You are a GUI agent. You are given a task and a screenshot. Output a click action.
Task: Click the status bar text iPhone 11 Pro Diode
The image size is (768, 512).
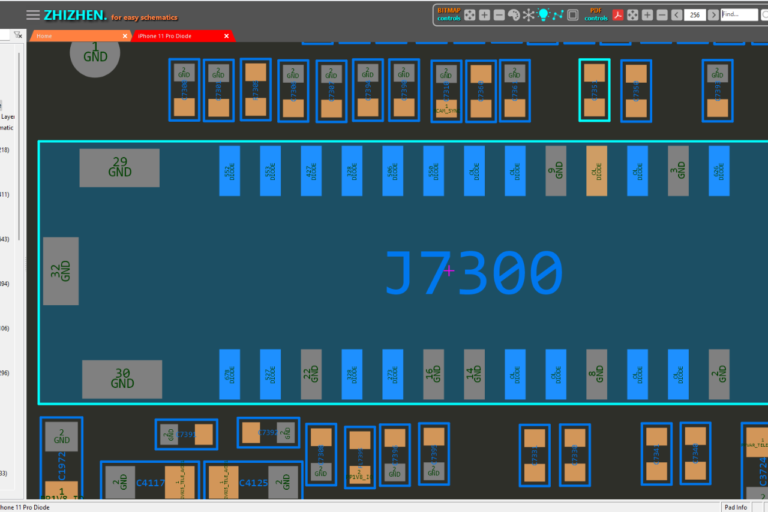25,507
